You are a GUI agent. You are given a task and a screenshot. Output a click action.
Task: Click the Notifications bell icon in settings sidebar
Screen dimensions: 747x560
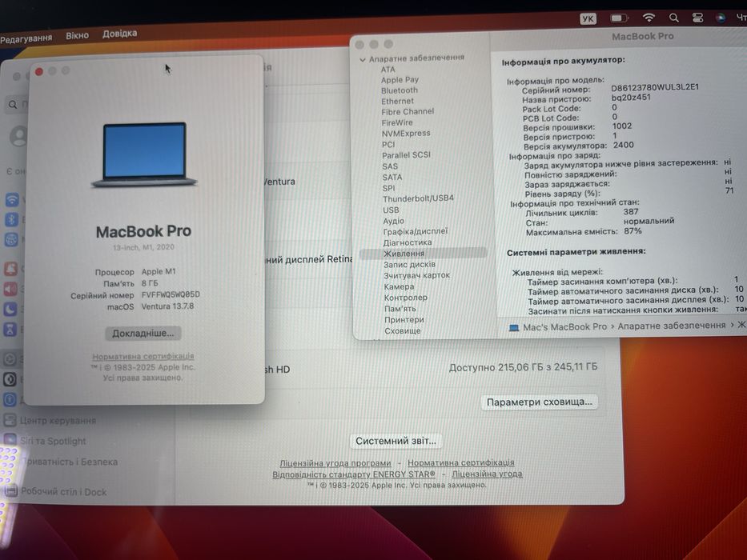pos(11,269)
